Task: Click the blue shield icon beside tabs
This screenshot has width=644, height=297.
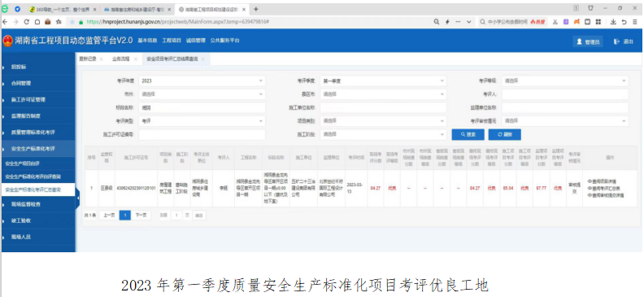Action: click(18, 9)
